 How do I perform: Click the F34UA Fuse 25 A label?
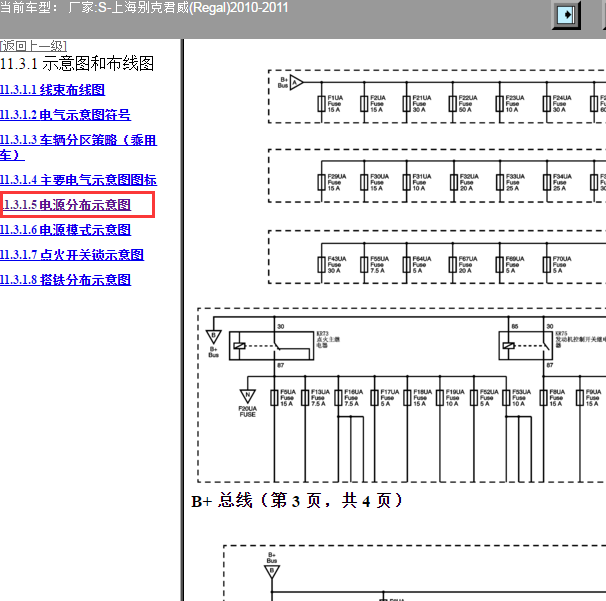562,182
